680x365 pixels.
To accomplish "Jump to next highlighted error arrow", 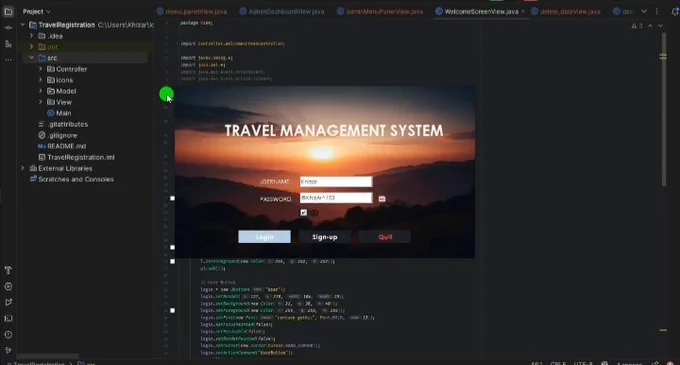I will pos(660,26).
